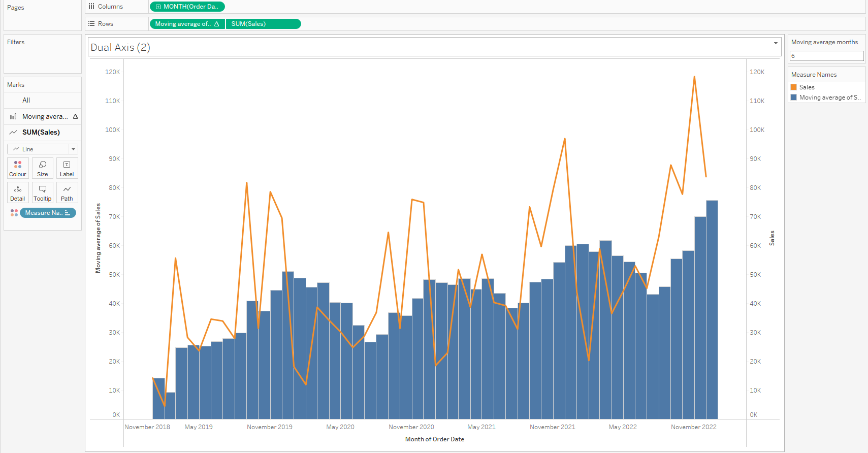This screenshot has width=868, height=453.
Task: Click the May 2021 axis label
Action: coord(481,427)
